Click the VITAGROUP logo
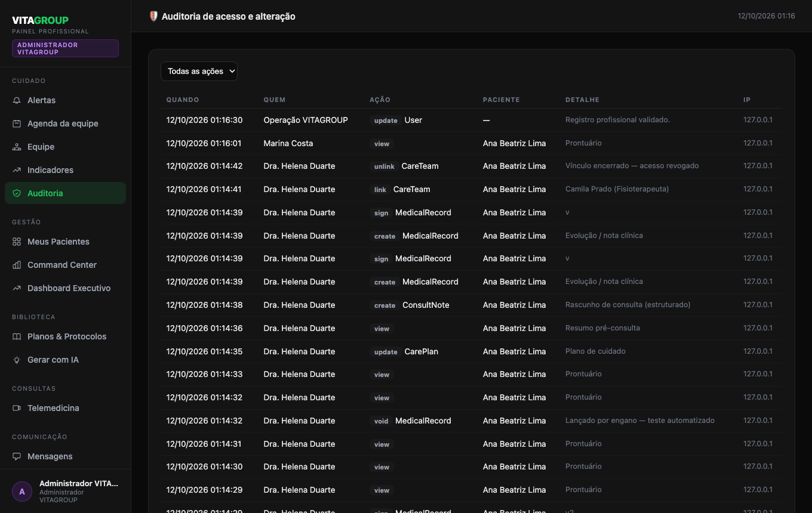The height and width of the screenshot is (513, 812). click(x=40, y=20)
